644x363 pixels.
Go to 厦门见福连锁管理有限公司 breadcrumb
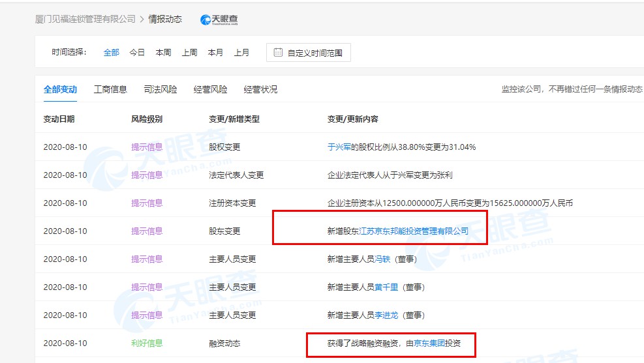tap(85, 20)
